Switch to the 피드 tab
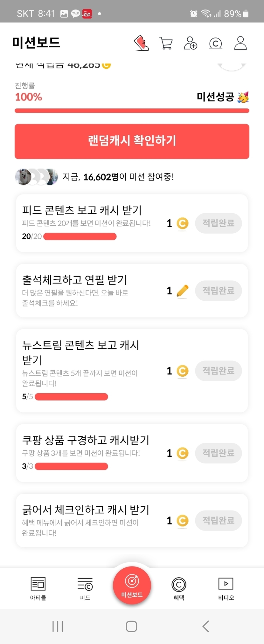The width and height of the screenshot is (264, 644). click(85, 588)
